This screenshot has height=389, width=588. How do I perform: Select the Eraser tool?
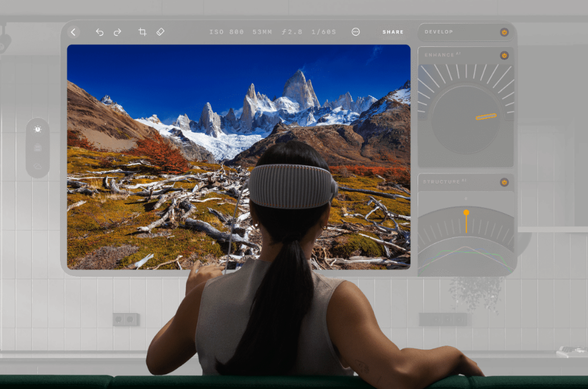160,32
